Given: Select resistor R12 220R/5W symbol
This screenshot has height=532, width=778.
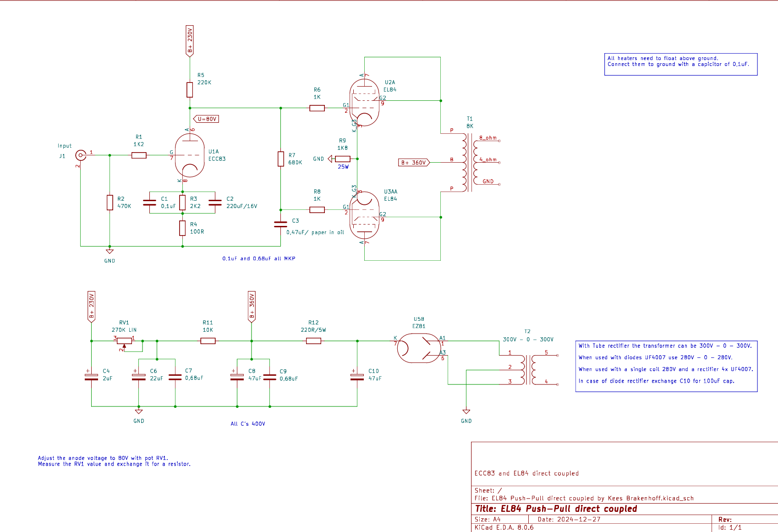Looking at the screenshot, I should (313, 341).
